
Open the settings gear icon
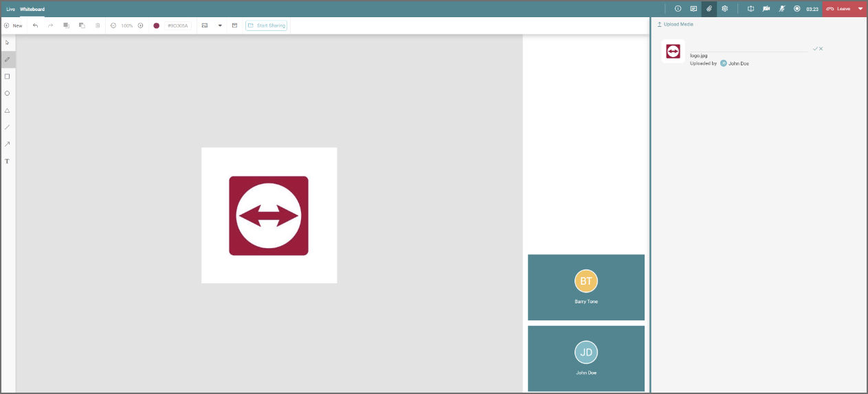point(724,9)
